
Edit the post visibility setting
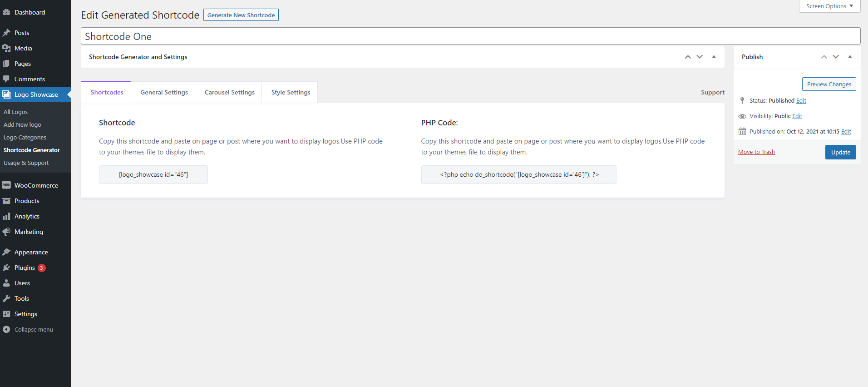pyautogui.click(x=797, y=116)
